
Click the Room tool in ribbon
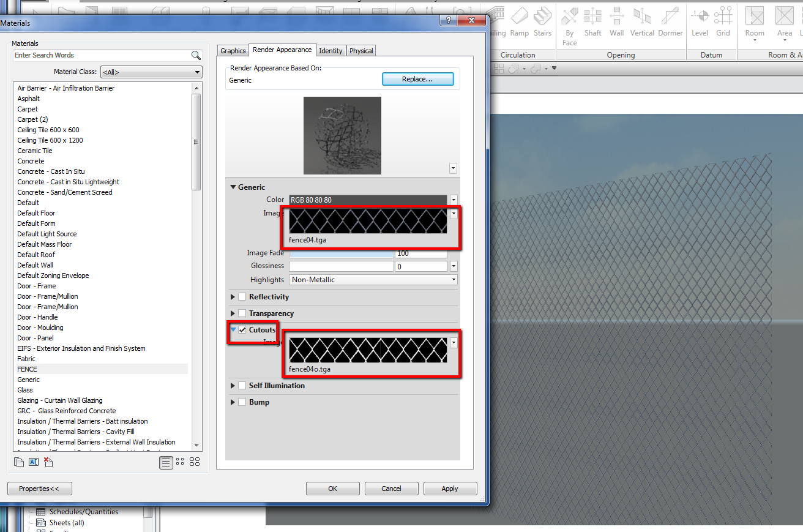755,24
